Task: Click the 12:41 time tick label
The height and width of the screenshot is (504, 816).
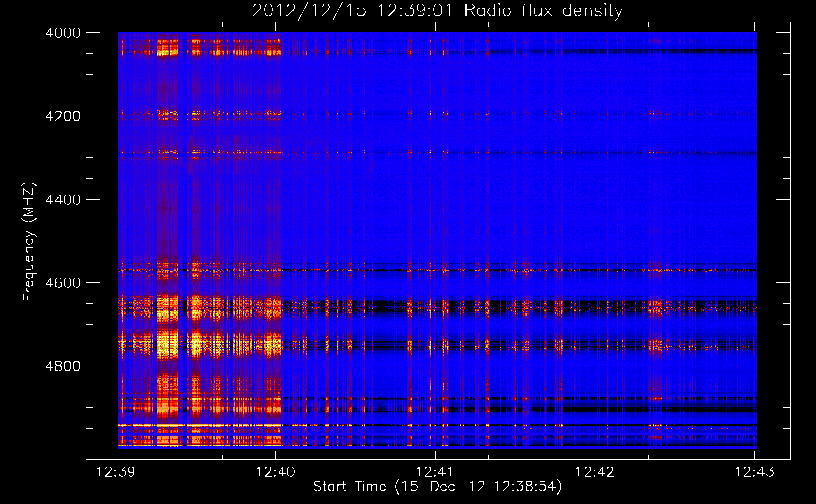Action: point(435,472)
